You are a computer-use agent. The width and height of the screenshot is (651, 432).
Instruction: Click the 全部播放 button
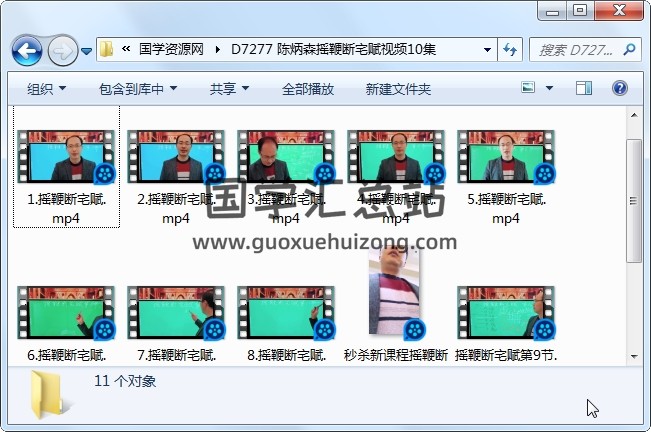[x=308, y=89]
